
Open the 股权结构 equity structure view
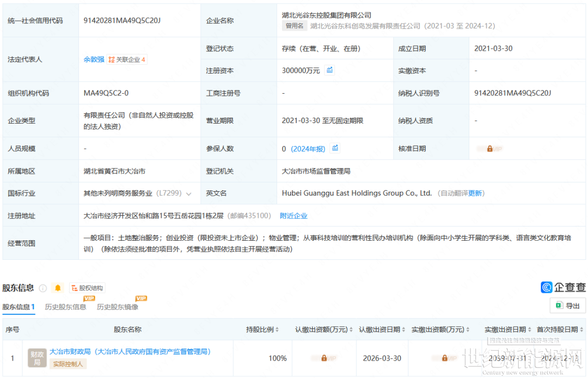pos(87,288)
